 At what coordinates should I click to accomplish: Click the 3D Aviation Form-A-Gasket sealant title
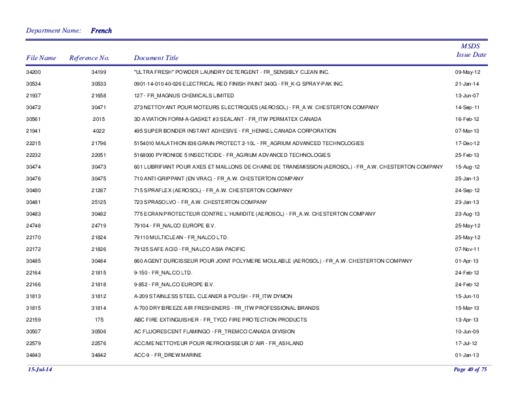pos(227,119)
